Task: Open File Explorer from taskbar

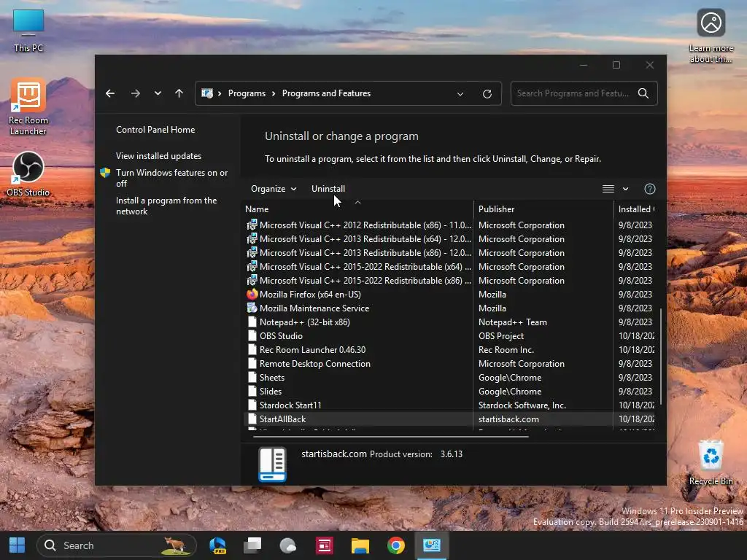Action: click(x=360, y=545)
